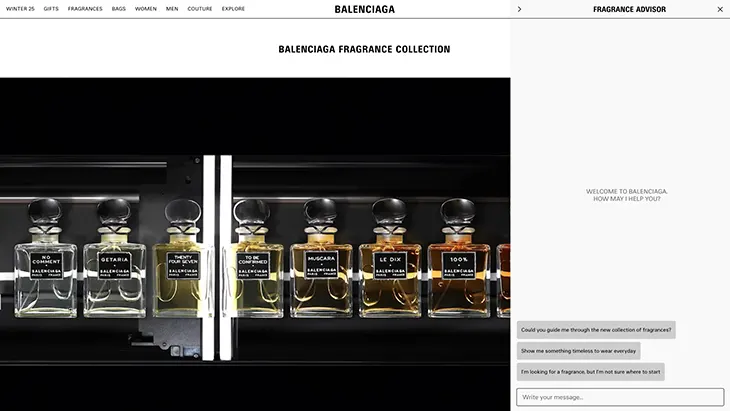
Task: Open the Gifts menu
Action: coord(51,9)
